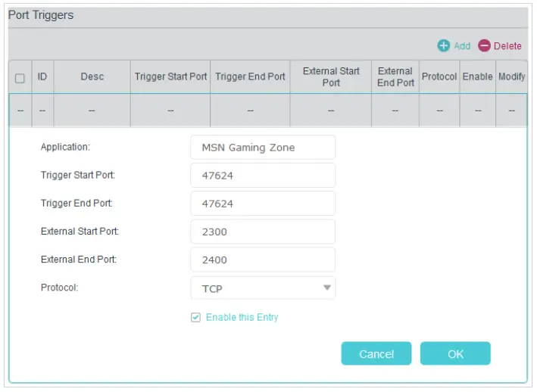The image size is (537, 392).
Task: Click the green Add plus icon
Action: click(444, 46)
